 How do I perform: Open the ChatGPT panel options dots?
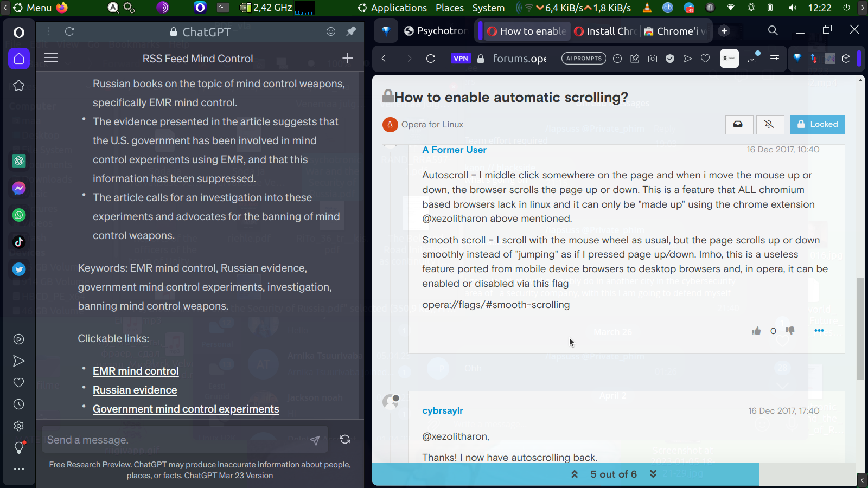click(48, 32)
